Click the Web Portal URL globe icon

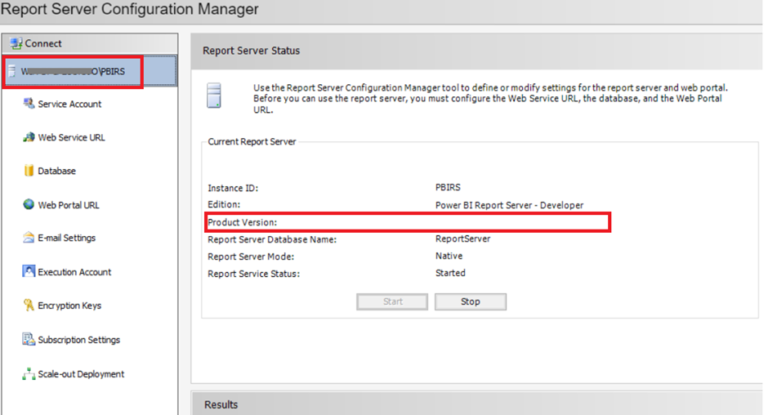29,205
